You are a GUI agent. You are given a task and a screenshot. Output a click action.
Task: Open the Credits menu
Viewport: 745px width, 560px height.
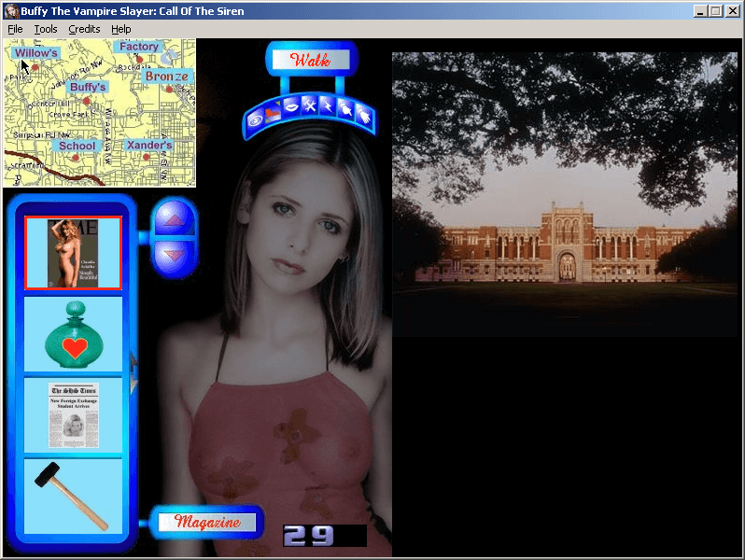pyautogui.click(x=84, y=30)
